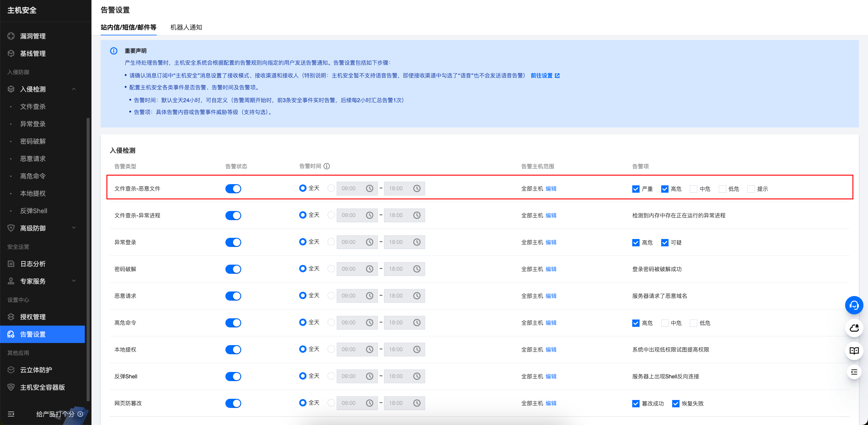Click the clock icon in 文件查杀-恶意文件 start time
This screenshot has width=868, height=425.
click(x=369, y=188)
